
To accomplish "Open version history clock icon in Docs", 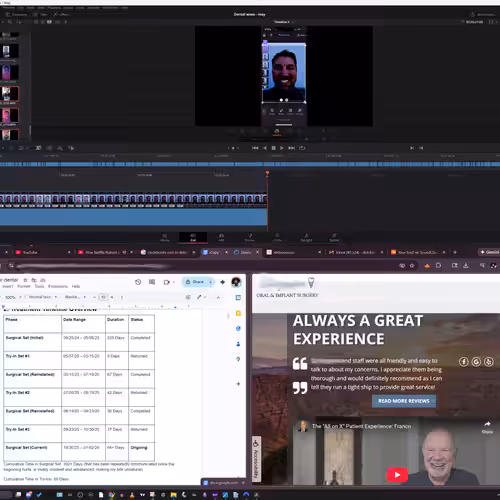I will [138, 282].
